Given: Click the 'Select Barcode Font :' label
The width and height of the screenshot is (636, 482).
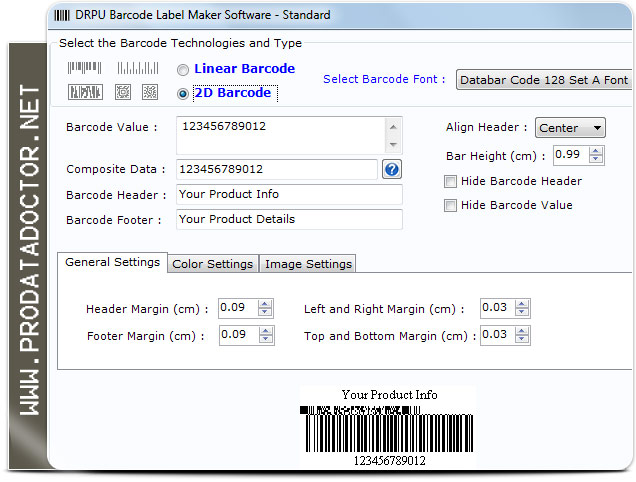Looking at the screenshot, I should [384, 79].
